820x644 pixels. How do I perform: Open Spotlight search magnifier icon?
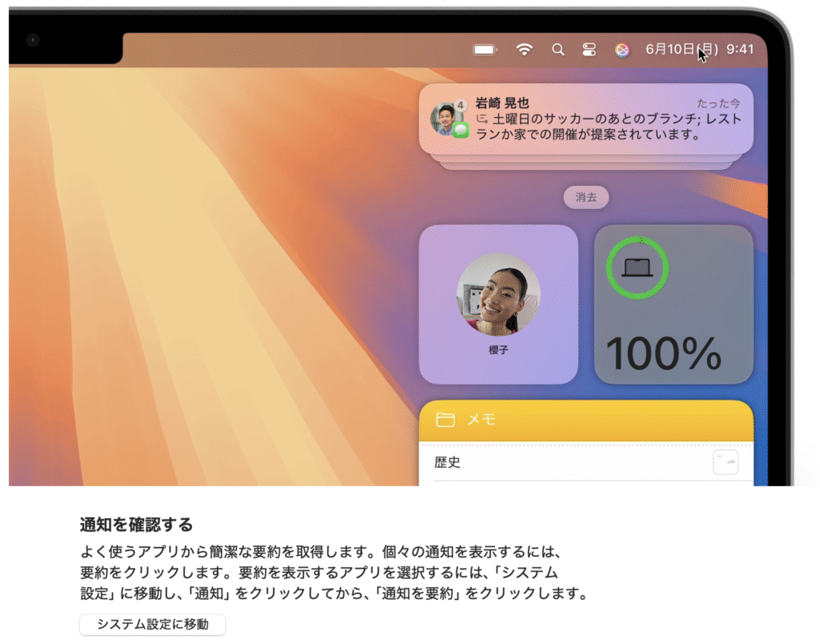(558, 50)
